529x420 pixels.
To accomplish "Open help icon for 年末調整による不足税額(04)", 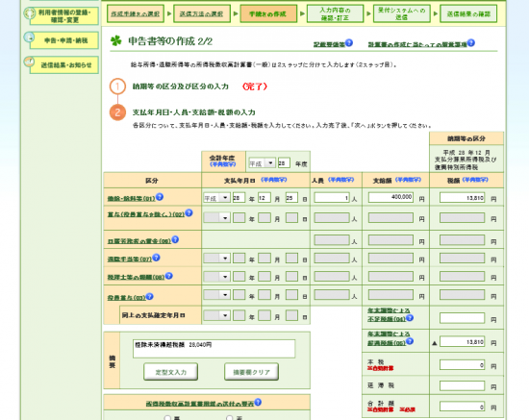I will pyautogui.click(x=410, y=317).
